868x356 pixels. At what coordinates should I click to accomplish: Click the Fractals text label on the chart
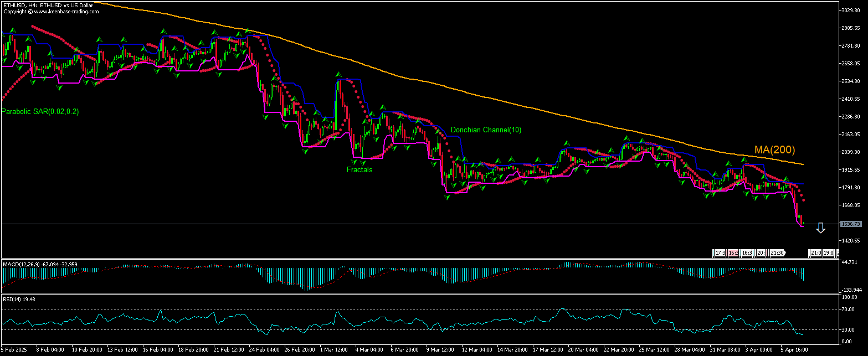[x=359, y=169]
